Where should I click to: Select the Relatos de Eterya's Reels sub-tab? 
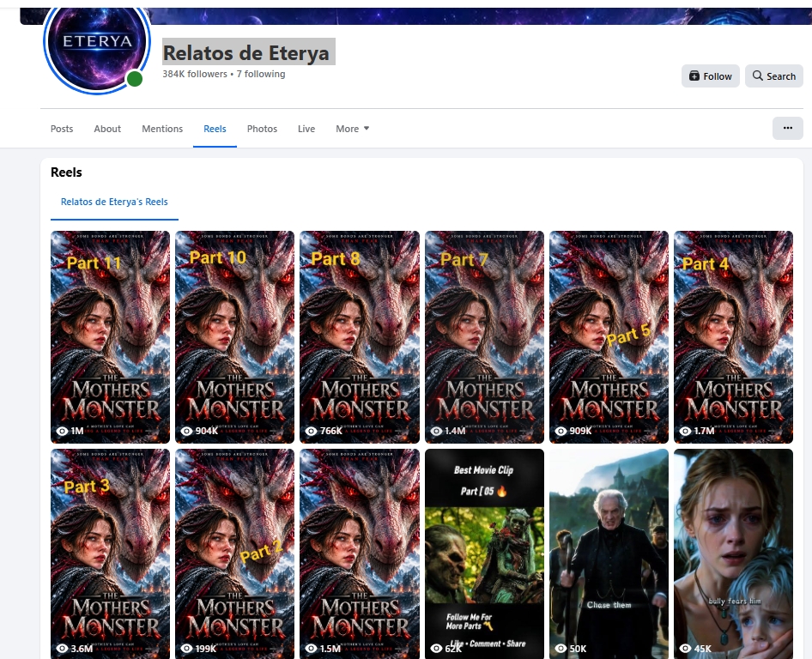(x=114, y=202)
